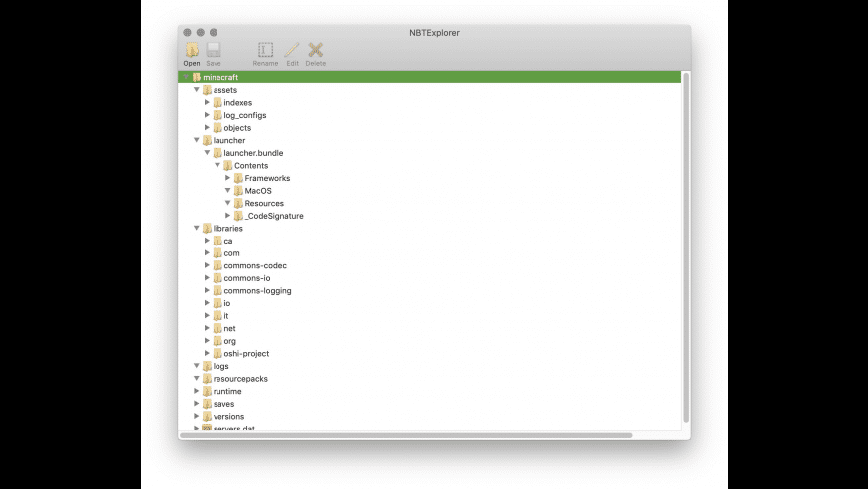868x489 pixels.
Task: Click the horizontal scrollbar at the bottom
Action: tap(406, 435)
